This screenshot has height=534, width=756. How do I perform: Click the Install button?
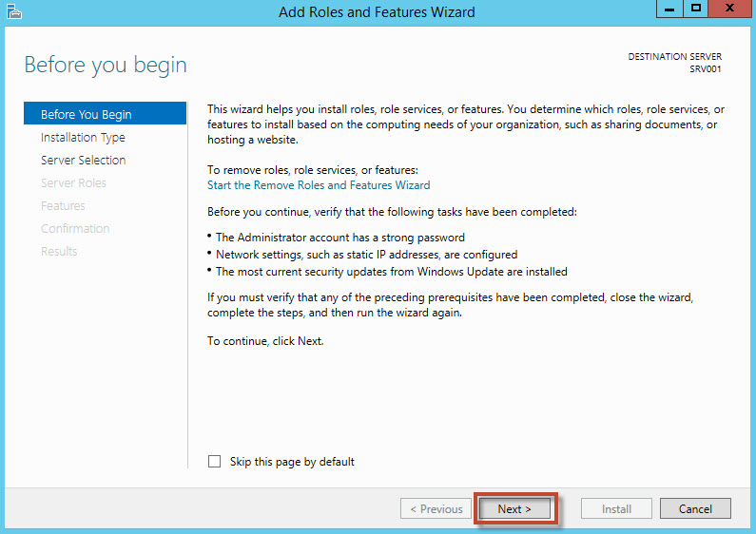point(616,509)
